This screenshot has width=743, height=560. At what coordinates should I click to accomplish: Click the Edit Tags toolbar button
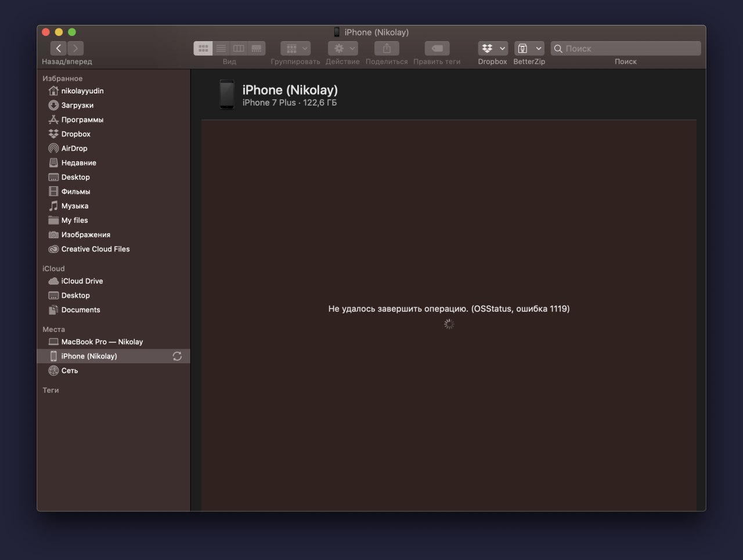click(437, 48)
